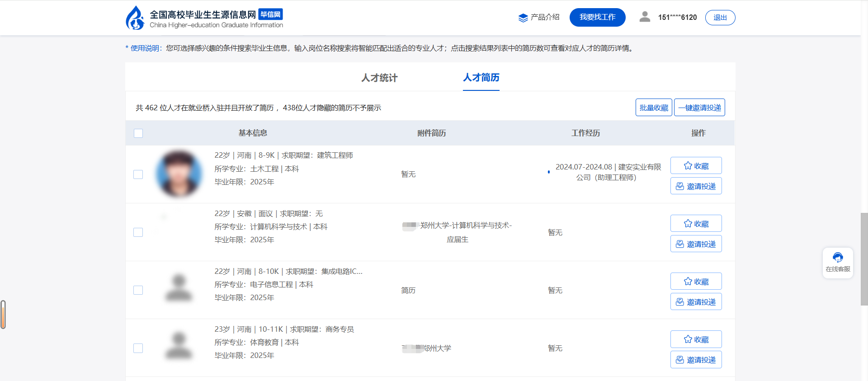
Task: Invite the 体育教育 candidate via 邀请投递
Action: (x=696, y=360)
